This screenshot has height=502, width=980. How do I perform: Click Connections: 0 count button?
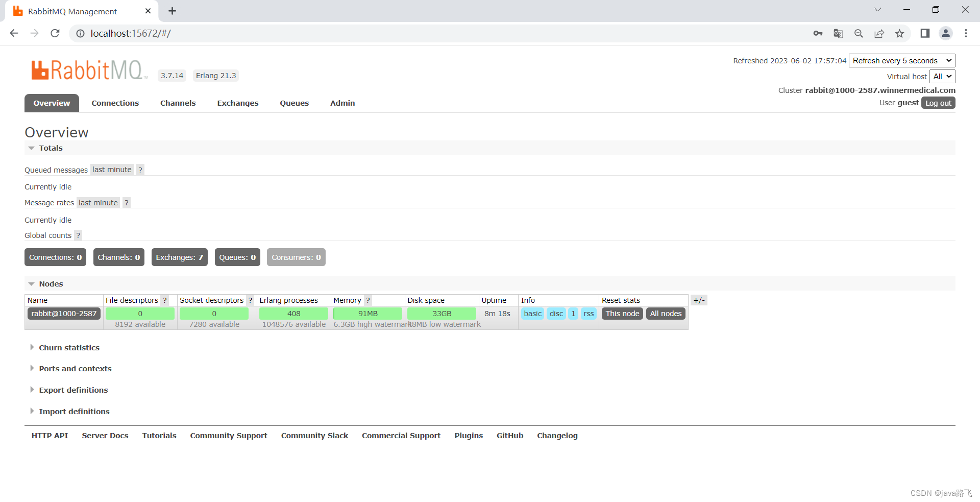(x=55, y=257)
